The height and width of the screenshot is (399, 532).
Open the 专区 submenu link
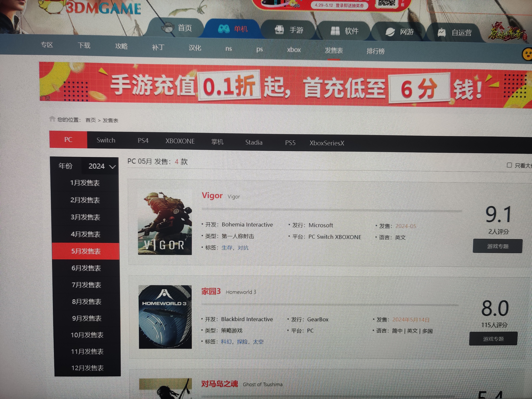(x=47, y=45)
